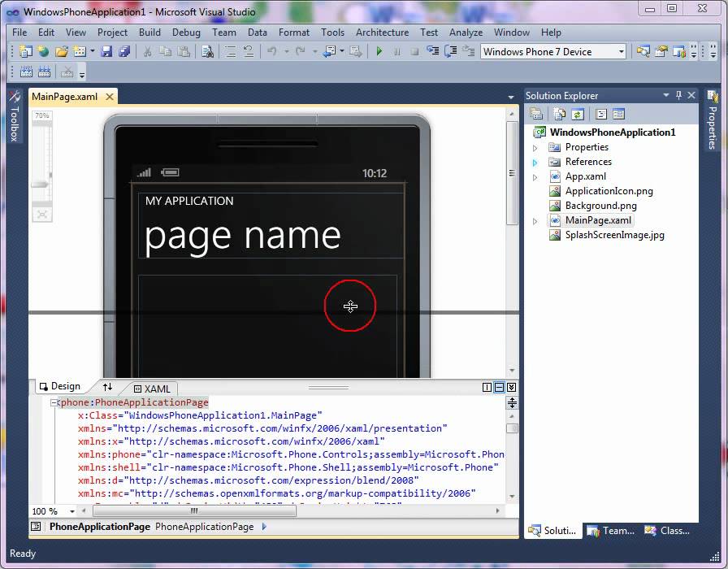Click the View Designer icon in Solution Explorer
The image size is (728, 569).
[619, 114]
